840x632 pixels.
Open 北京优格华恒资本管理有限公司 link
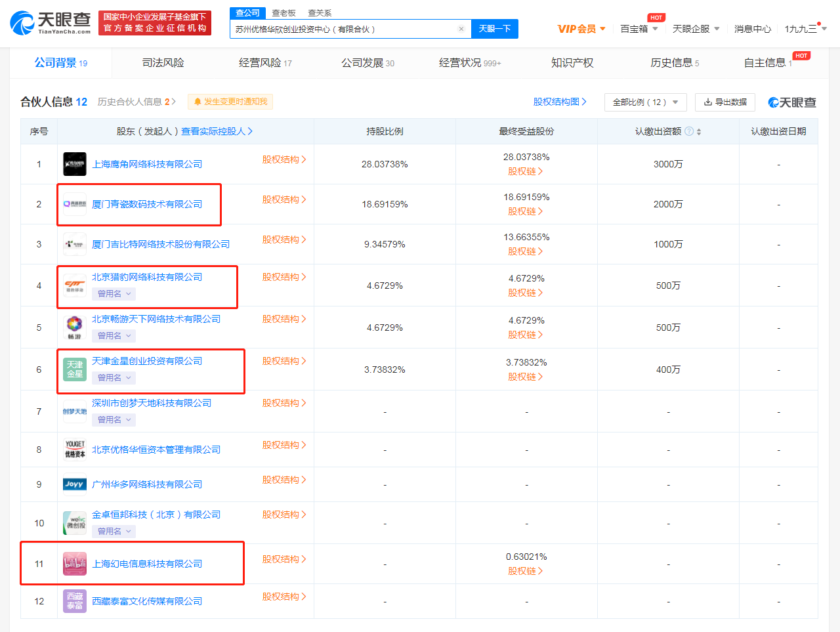pos(156,450)
